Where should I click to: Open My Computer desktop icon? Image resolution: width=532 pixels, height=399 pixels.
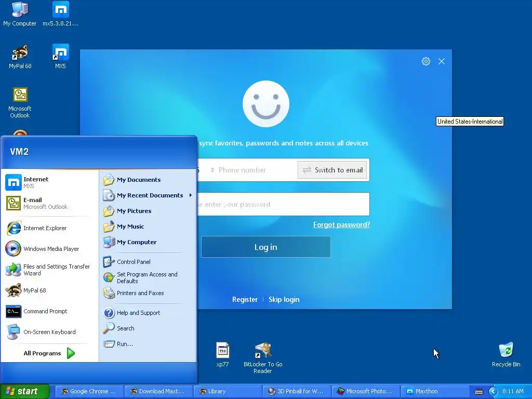click(x=20, y=14)
